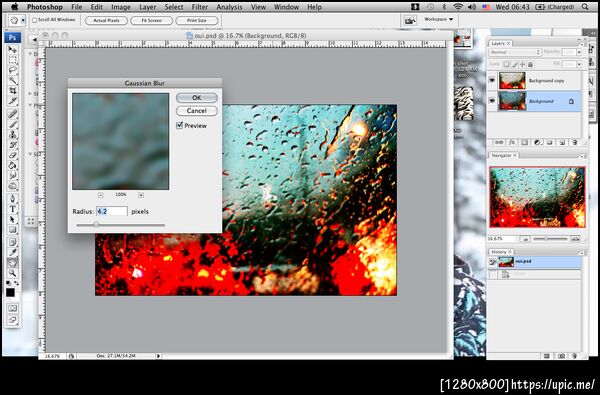600x395 pixels.
Task: Select the Rectangular Marquee tool
Action: tap(12, 60)
